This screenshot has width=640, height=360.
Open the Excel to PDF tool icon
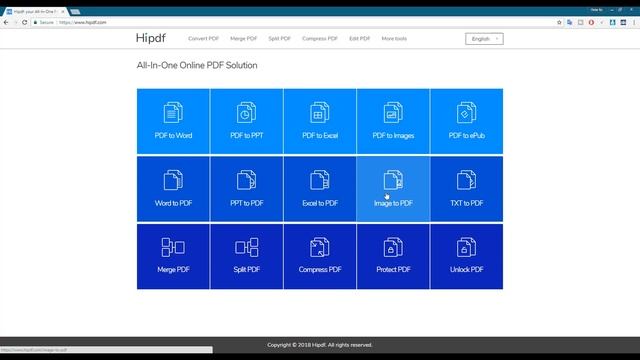coord(320,180)
